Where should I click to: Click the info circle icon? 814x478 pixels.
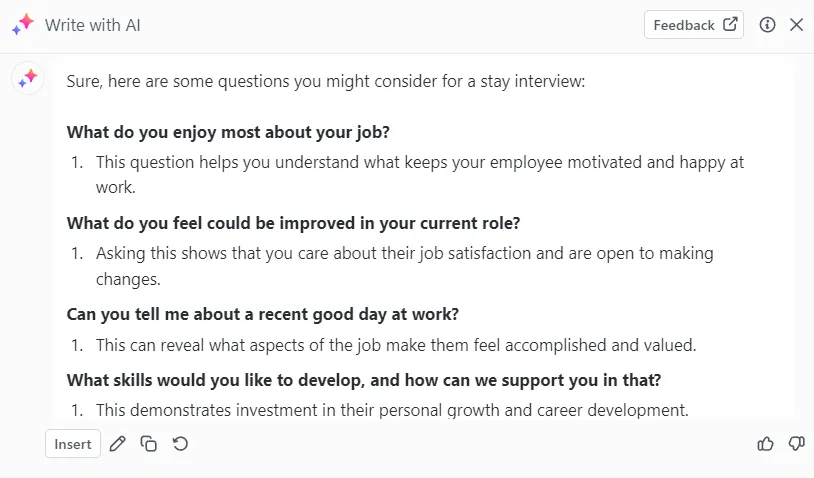pyautogui.click(x=767, y=25)
